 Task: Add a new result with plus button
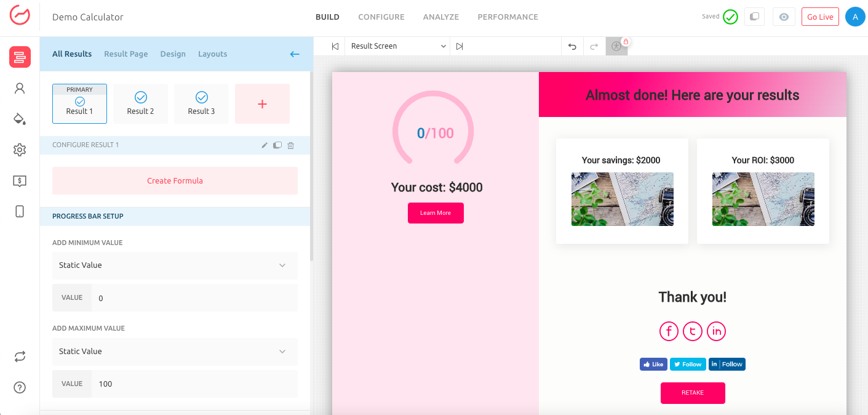tap(262, 103)
